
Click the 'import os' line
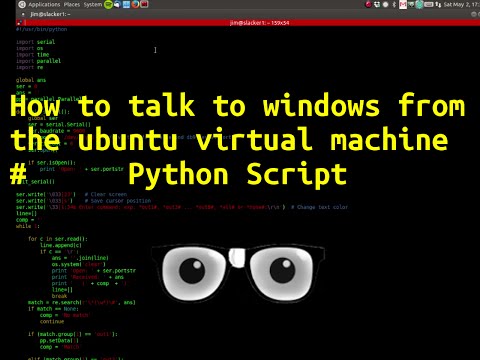tap(30, 48)
